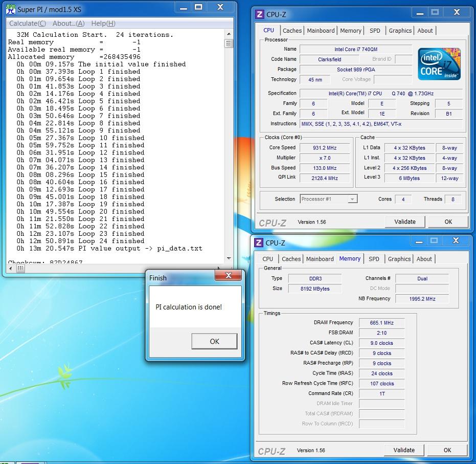The height and width of the screenshot is (464, 476).
Task: Click the Channels # value Dual
Action: coord(422,278)
